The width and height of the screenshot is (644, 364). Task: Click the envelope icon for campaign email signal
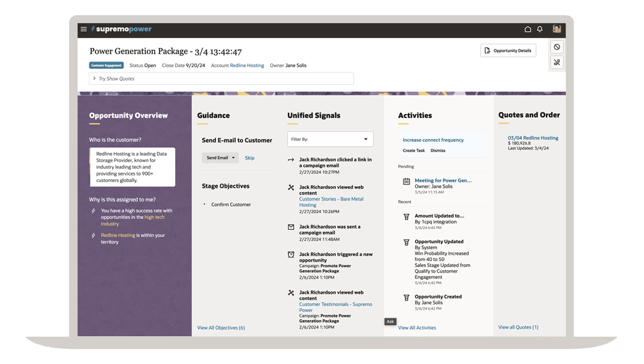(291, 227)
